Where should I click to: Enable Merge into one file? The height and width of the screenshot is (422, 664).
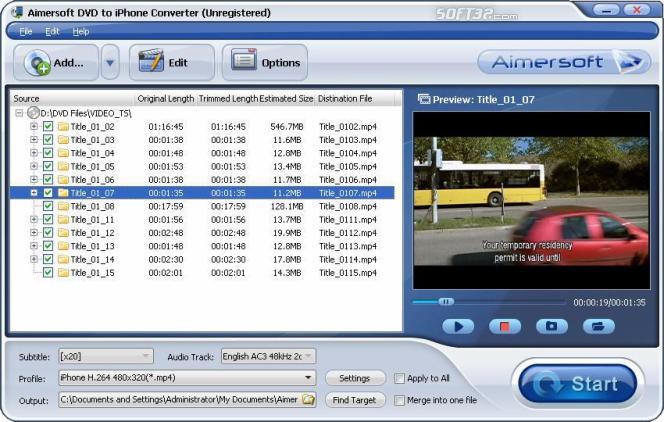click(399, 400)
